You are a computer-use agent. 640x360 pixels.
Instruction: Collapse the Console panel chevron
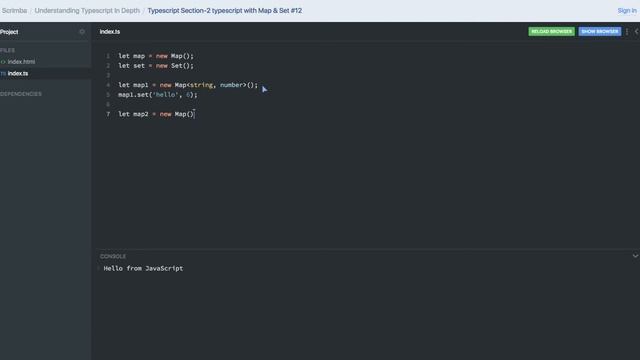635,256
